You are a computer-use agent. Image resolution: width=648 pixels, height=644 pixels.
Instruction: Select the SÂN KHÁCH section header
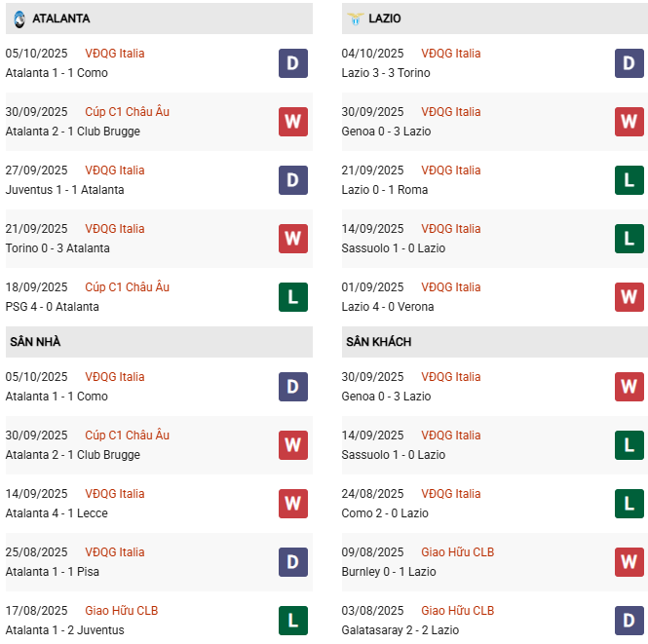tap(378, 342)
